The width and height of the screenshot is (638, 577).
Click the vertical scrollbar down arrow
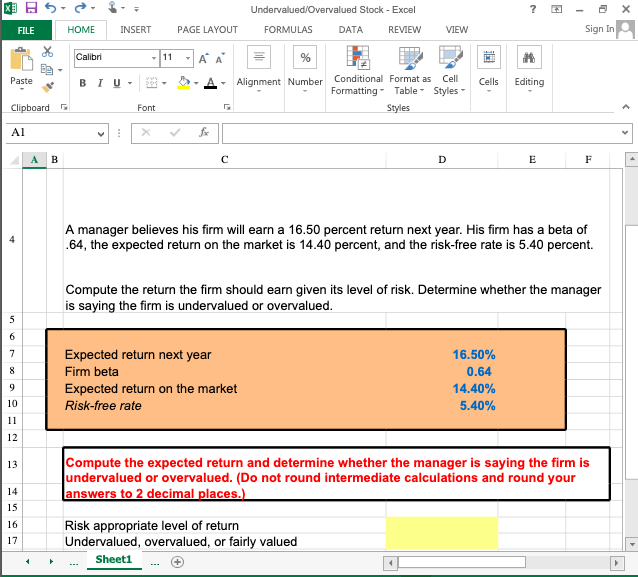click(x=631, y=543)
